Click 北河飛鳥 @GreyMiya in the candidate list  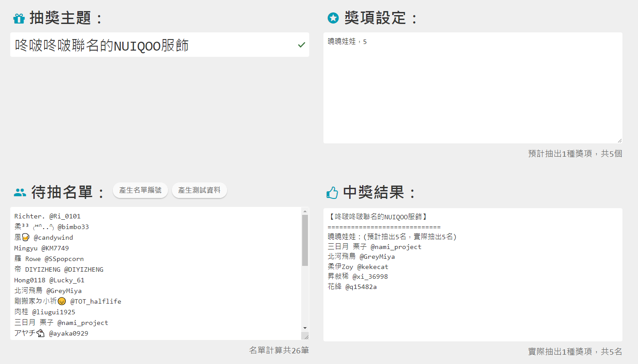point(48,291)
